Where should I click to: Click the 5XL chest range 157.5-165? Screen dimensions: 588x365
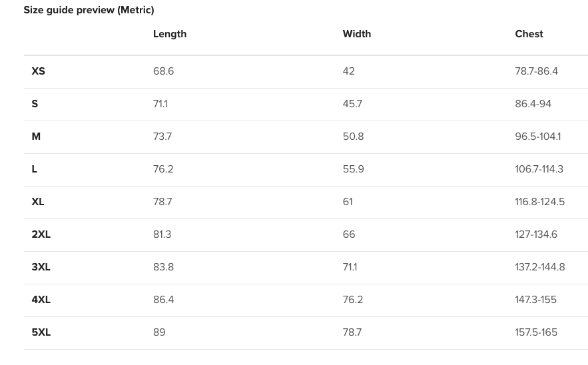point(536,332)
